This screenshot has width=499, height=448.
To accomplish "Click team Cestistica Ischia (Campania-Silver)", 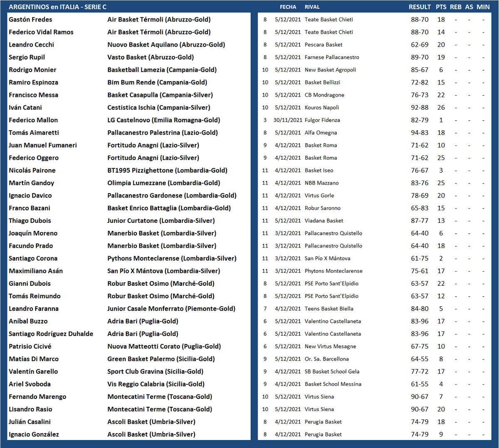I will (159, 107).
